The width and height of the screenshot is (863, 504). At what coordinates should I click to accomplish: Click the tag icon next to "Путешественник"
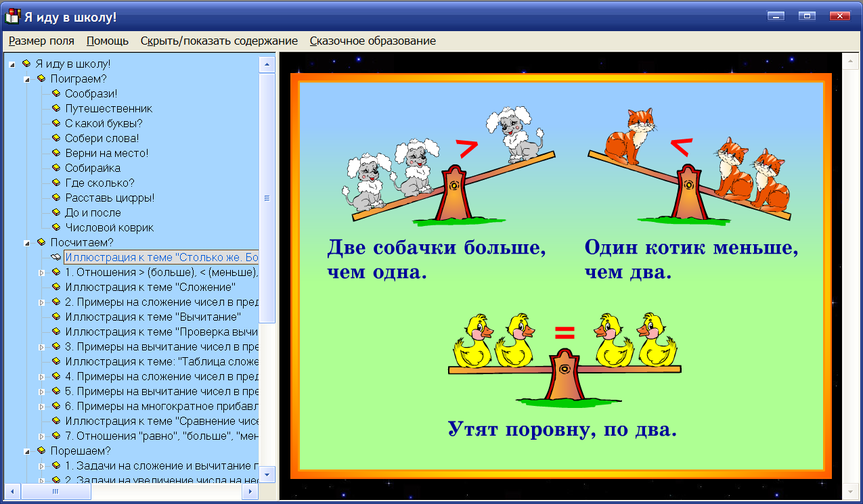pyautogui.click(x=56, y=108)
